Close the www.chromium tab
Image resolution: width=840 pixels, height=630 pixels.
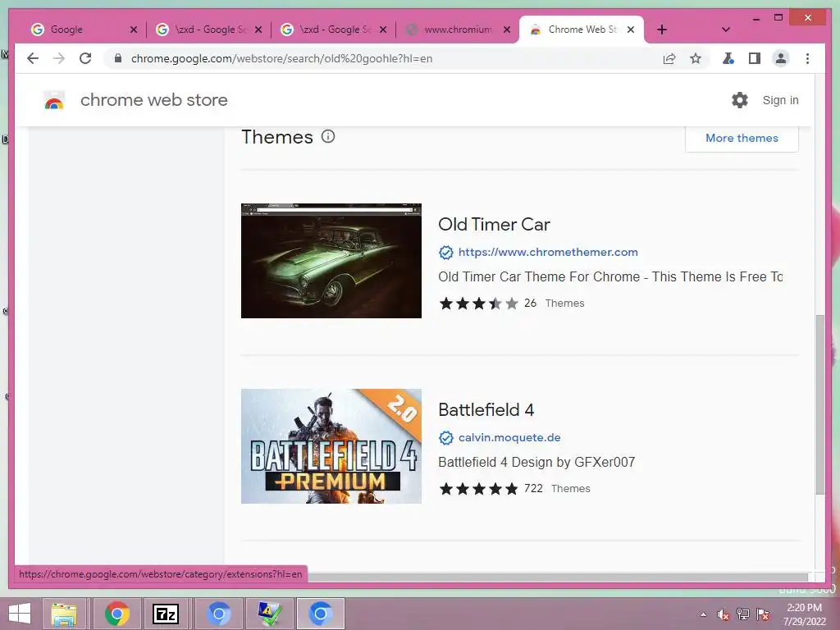point(506,30)
